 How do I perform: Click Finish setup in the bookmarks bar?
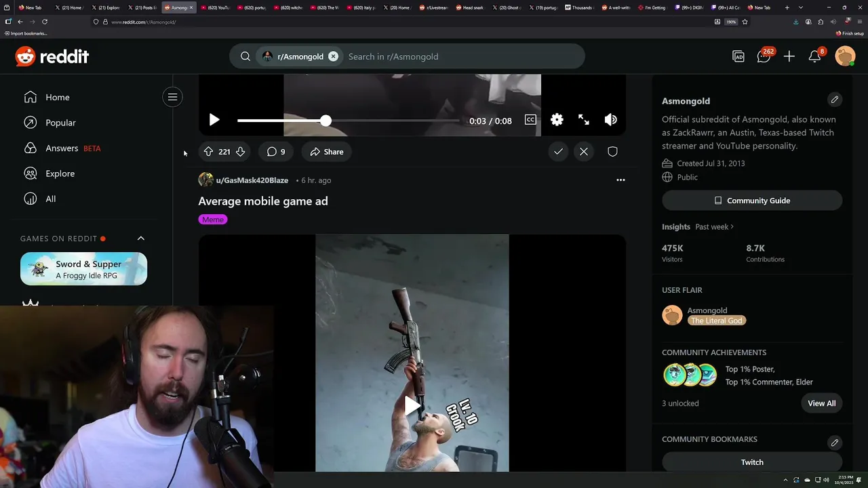[x=850, y=33]
